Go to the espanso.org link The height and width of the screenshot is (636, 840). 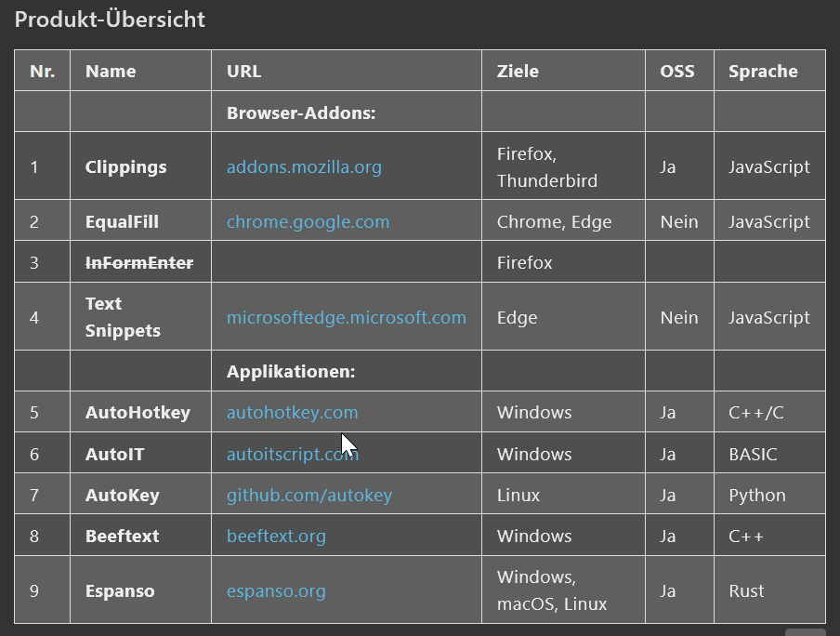coord(276,591)
